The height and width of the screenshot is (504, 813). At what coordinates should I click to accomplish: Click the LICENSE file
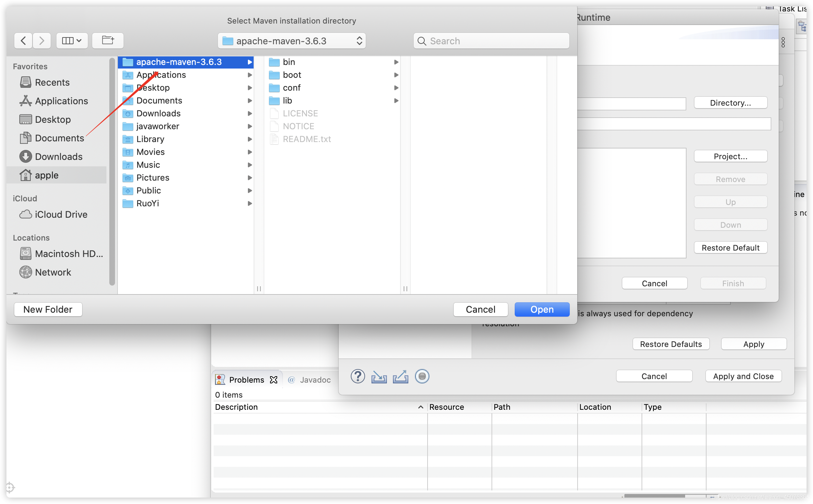tap(332, 114)
